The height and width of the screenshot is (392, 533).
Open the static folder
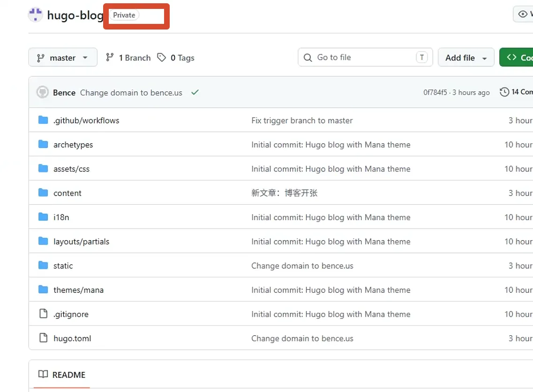pos(63,266)
